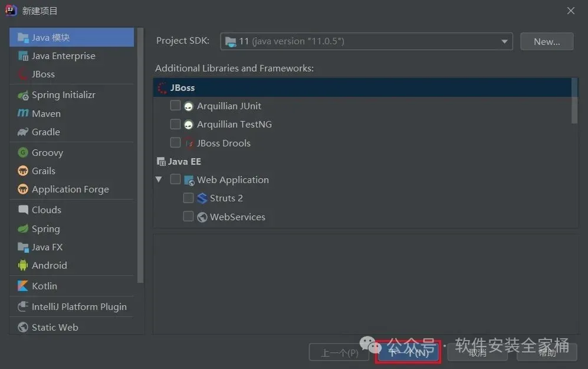Click the Static Web label

pos(55,327)
